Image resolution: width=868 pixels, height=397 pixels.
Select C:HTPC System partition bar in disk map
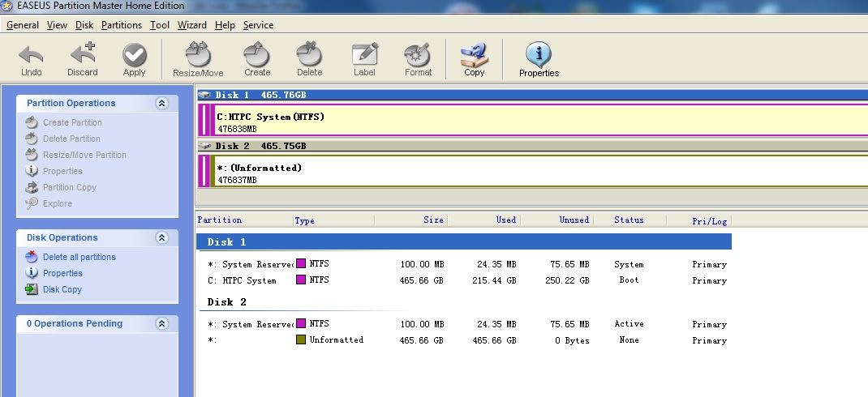(539, 120)
